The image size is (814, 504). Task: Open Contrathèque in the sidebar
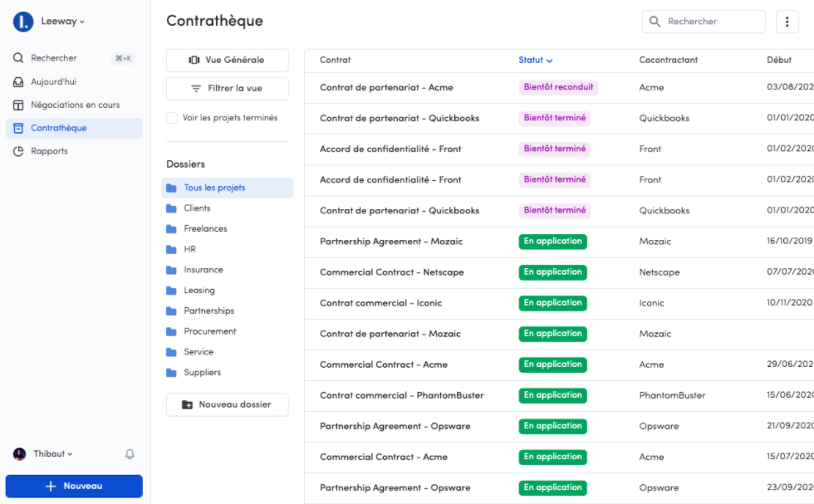(58, 128)
